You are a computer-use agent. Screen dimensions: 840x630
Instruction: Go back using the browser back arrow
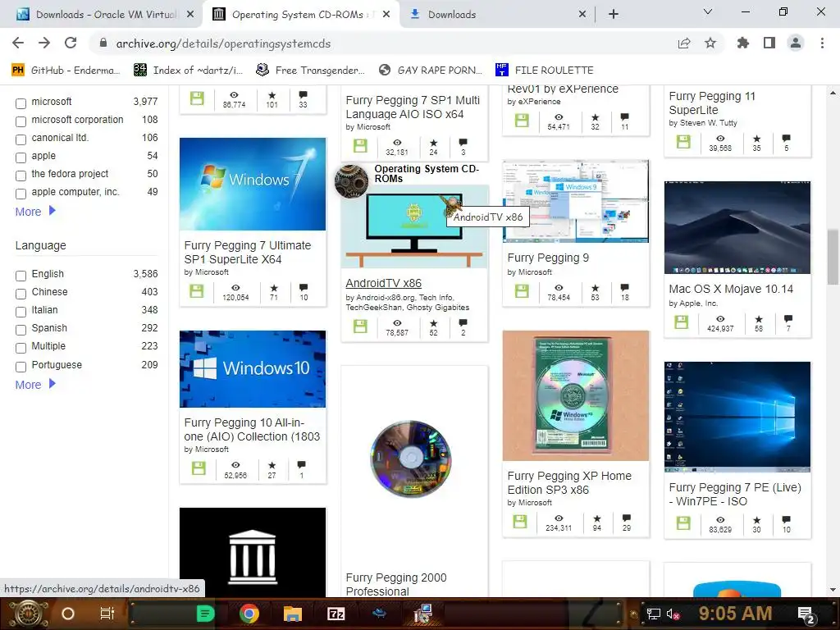[18, 43]
